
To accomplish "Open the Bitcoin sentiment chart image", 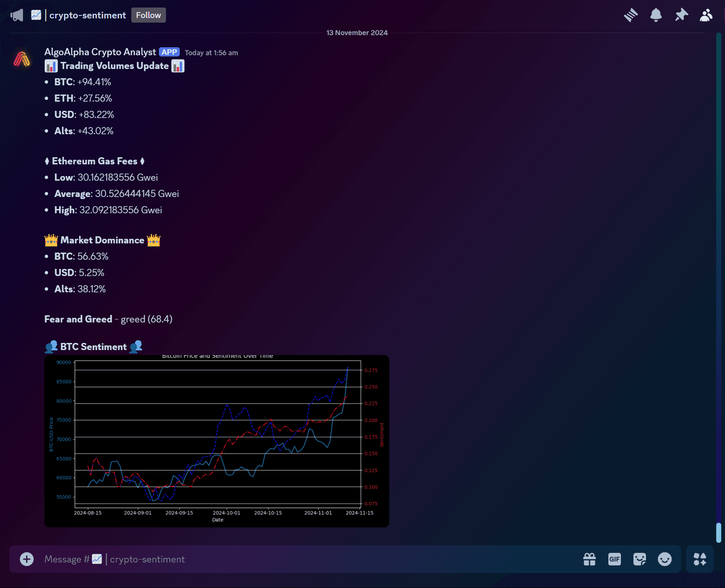I will [217, 440].
